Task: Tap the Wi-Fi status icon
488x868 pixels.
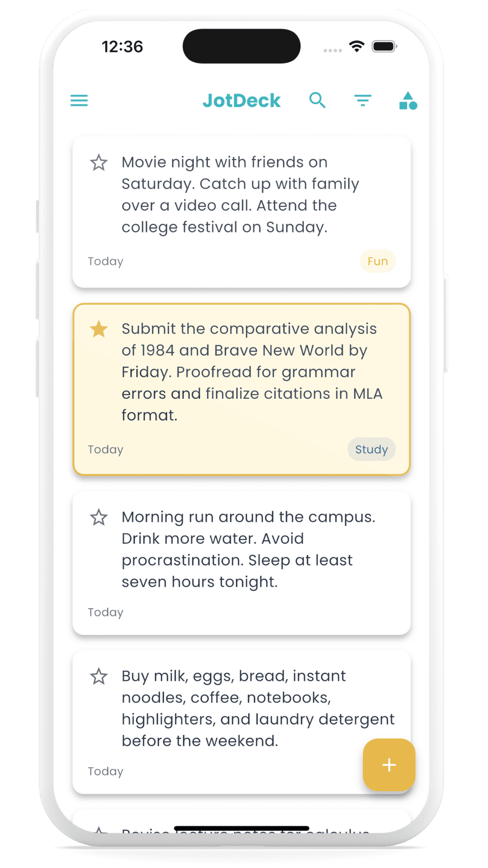Action: (357, 46)
